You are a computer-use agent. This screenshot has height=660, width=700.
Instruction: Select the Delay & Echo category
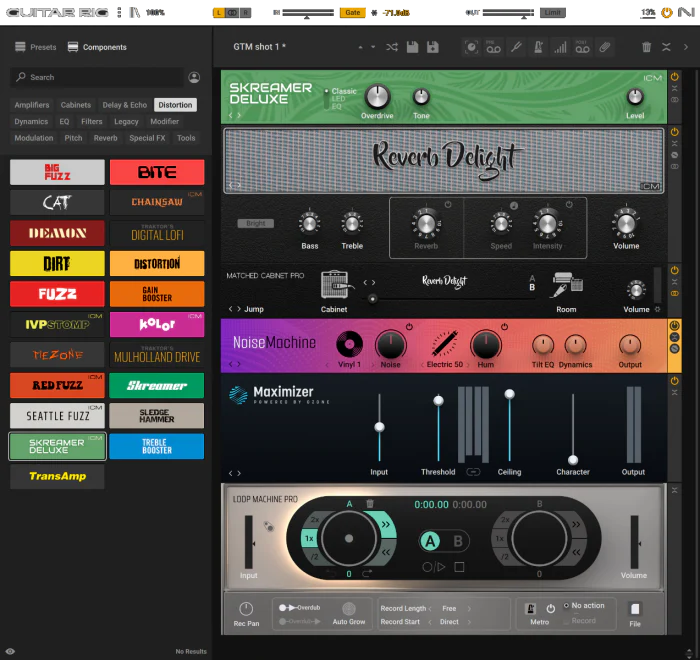point(125,105)
